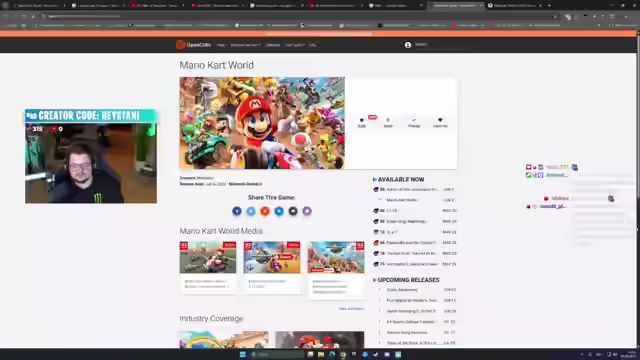Expand the Upcoming Releases section arrow
The height and width of the screenshot is (360, 640).
pos(374,280)
